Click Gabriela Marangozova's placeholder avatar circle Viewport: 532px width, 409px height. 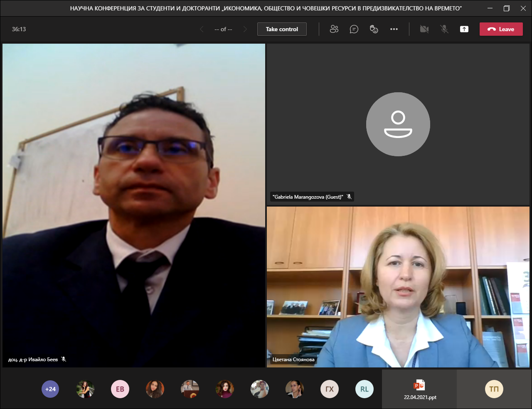[398, 124]
